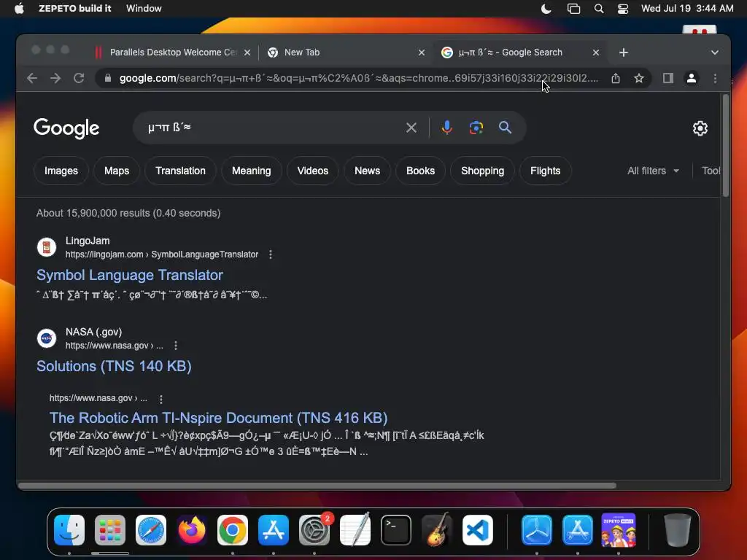Close the Google Search tab
This screenshot has width=747, height=560.
(596, 52)
